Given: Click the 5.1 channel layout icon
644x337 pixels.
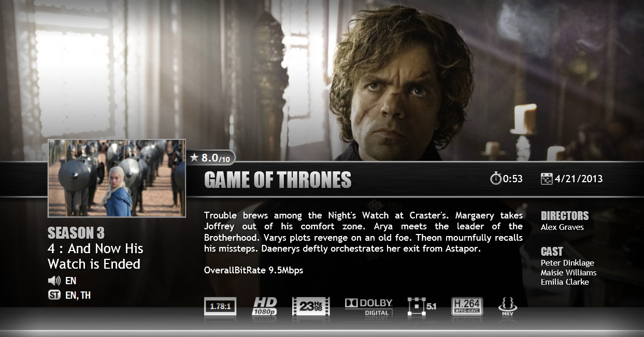Looking at the screenshot, I should click(x=422, y=306).
